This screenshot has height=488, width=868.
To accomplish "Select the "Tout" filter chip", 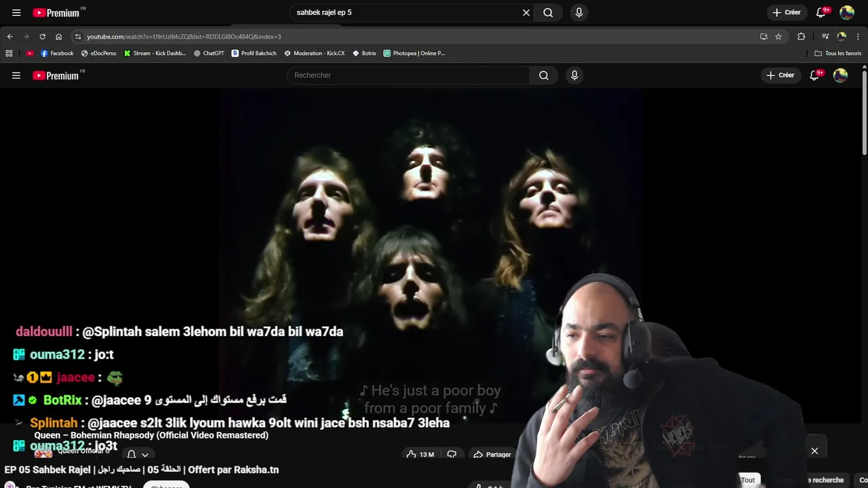I will 747,480.
